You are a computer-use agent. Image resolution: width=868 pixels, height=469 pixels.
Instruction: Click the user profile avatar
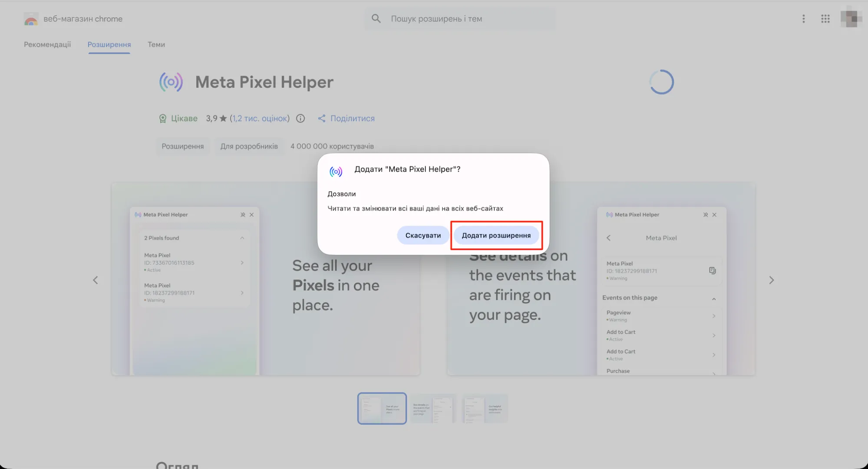pyautogui.click(x=850, y=19)
